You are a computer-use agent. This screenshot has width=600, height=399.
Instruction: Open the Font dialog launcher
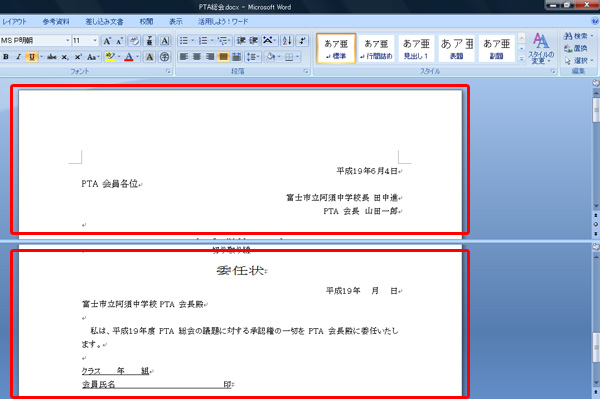pyautogui.click(x=168, y=72)
